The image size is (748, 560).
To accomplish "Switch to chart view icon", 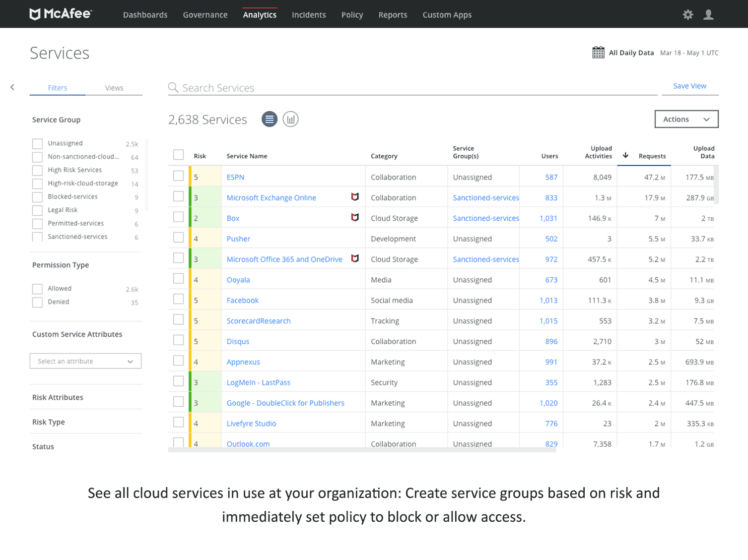I will tap(290, 119).
